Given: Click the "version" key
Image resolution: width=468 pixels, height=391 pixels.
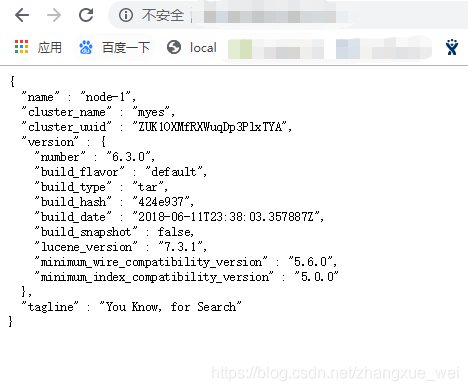Looking at the screenshot, I should (50, 142).
